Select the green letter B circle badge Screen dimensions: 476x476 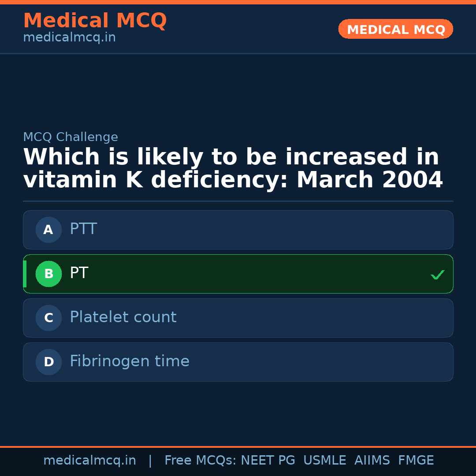click(48, 274)
